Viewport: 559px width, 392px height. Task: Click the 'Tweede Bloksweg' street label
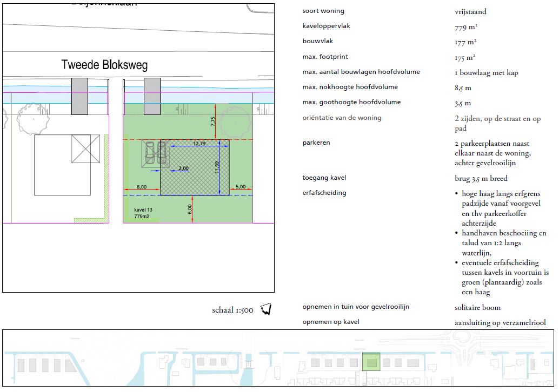104,65
